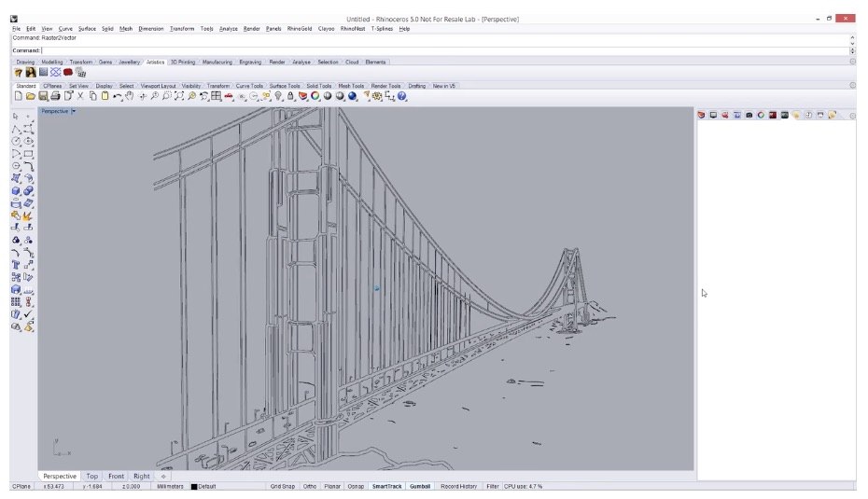Viewport: 868px width, 499px height.
Task: Click the Text tool icon in sidebar
Action: tap(16, 264)
